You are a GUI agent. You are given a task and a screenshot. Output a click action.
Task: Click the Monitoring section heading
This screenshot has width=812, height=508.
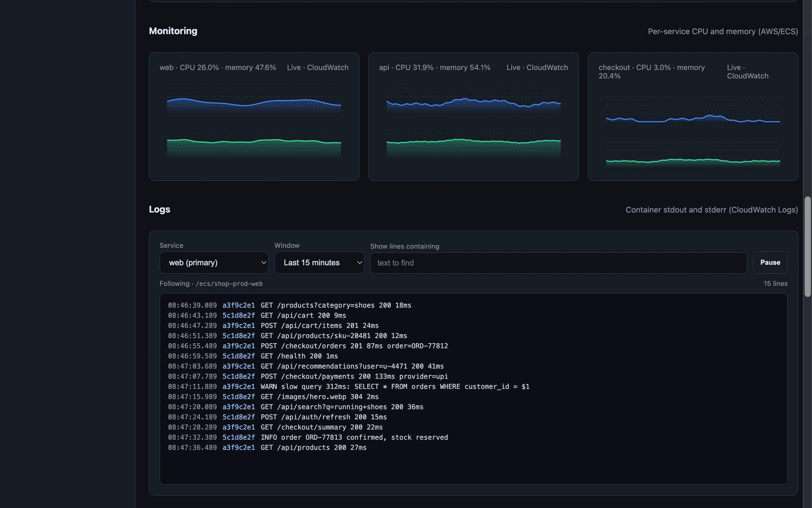173,31
